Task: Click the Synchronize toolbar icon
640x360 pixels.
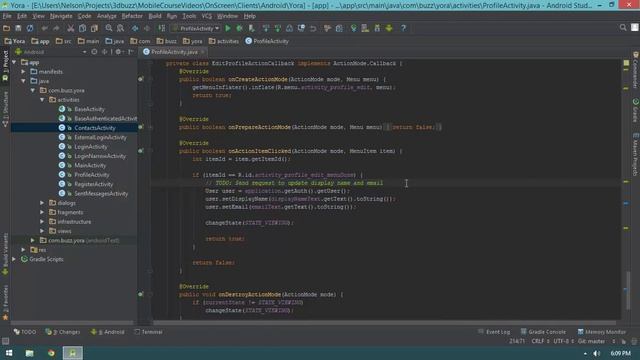Action: click(x=30, y=28)
